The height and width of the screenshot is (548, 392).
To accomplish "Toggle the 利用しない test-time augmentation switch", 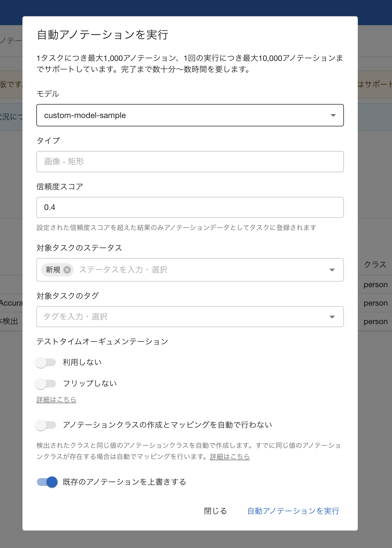I will tap(46, 362).
